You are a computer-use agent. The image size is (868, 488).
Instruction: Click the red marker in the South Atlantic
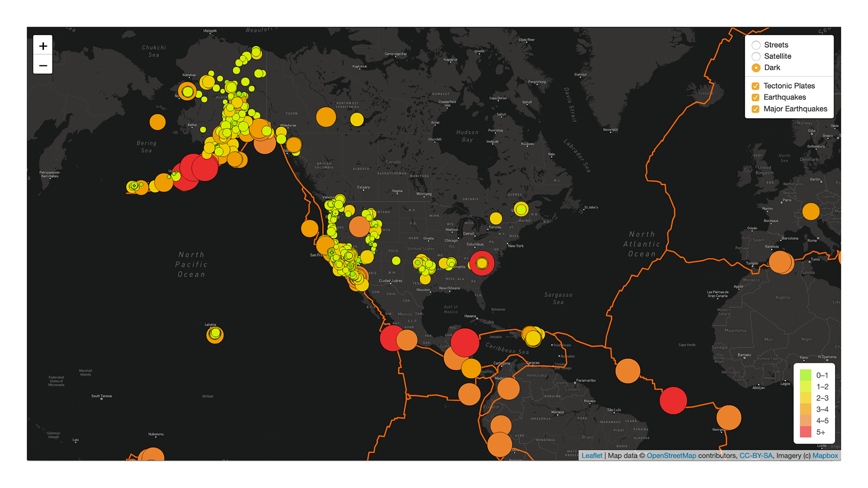coord(672,399)
